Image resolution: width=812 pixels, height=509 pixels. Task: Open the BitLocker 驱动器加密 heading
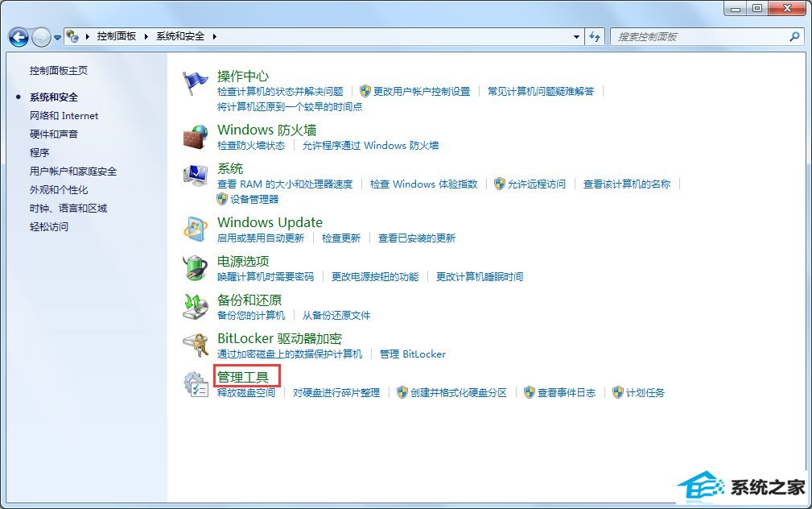(279, 338)
